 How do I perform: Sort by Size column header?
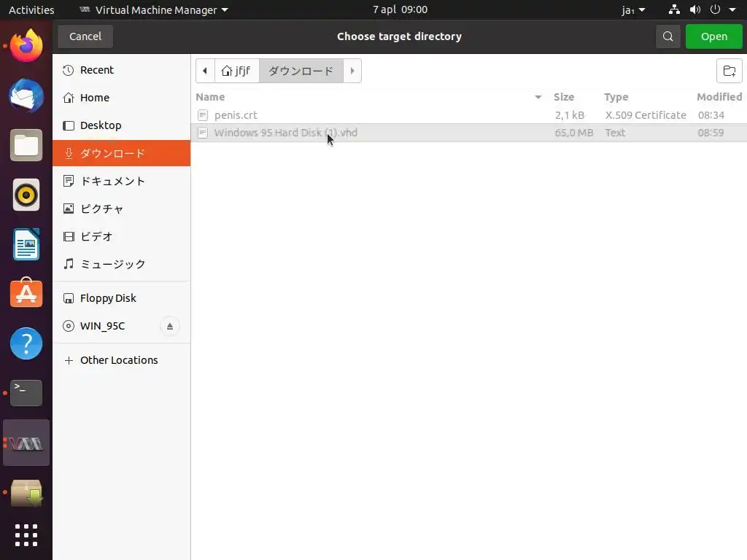point(564,97)
